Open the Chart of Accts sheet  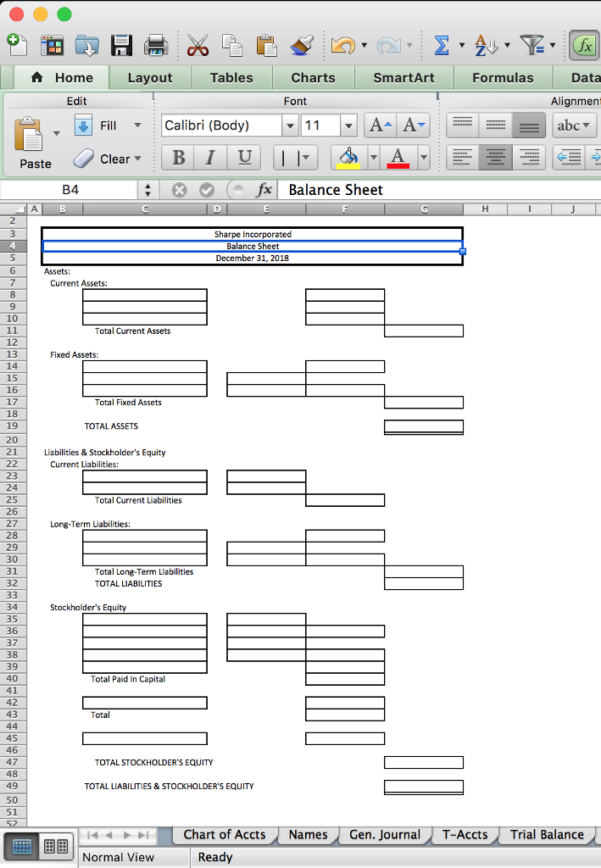(x=224, y=835)
